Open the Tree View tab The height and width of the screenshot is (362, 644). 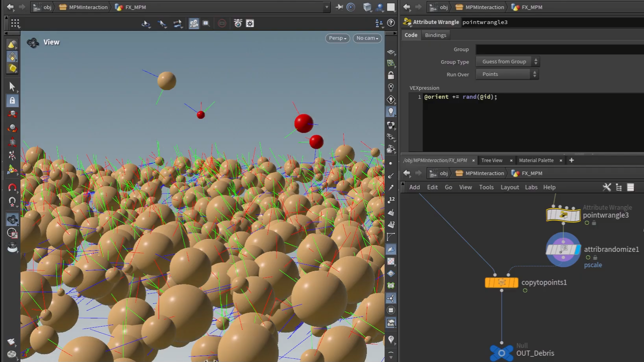(492, 160)
